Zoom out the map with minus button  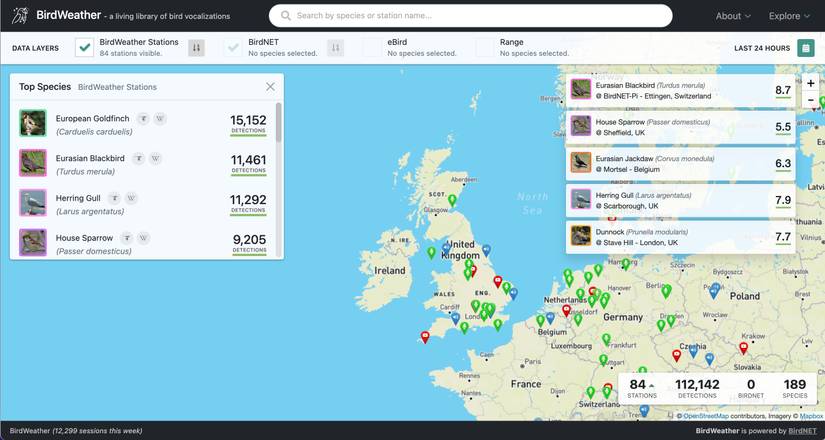(811, 99)
